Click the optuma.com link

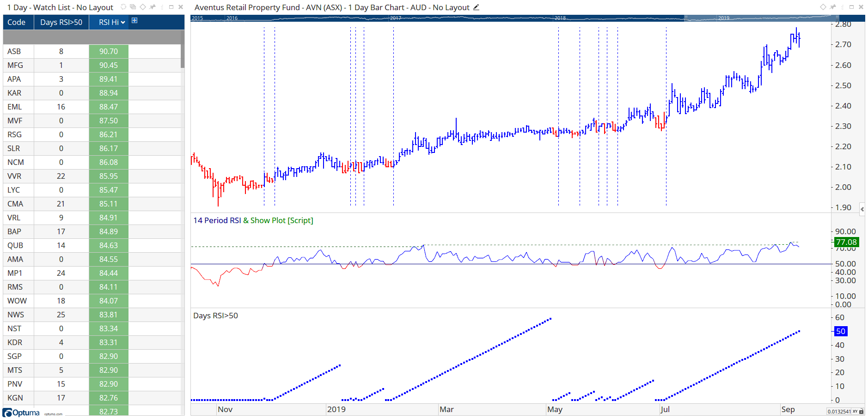click(x=53, y=414)
